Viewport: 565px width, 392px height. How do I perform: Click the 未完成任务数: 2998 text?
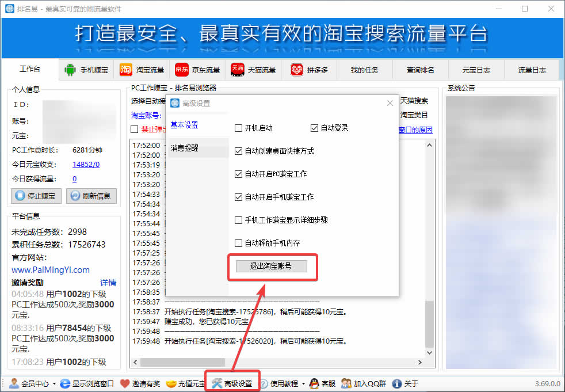point(49,231)
